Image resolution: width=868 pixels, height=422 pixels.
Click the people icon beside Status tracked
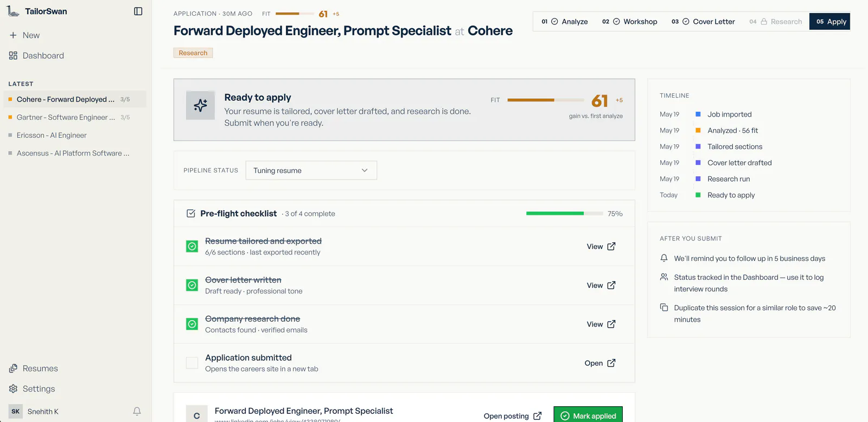(x=664, y=277)
